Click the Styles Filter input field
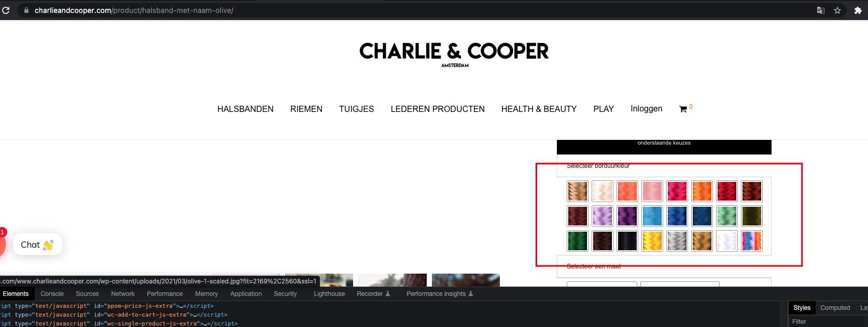Image resolution: width=868 pixels, height=327 pixels. [x=829, y=322]
